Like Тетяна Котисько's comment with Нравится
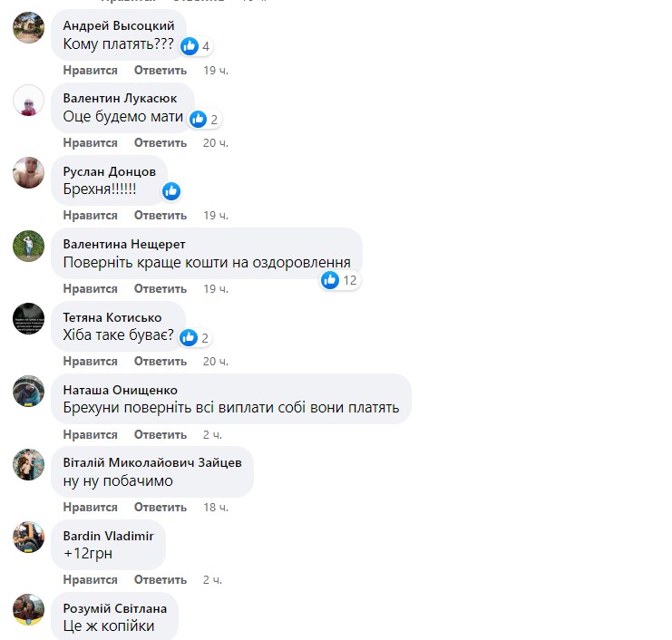The image size is (672, 640). [90, 361]
